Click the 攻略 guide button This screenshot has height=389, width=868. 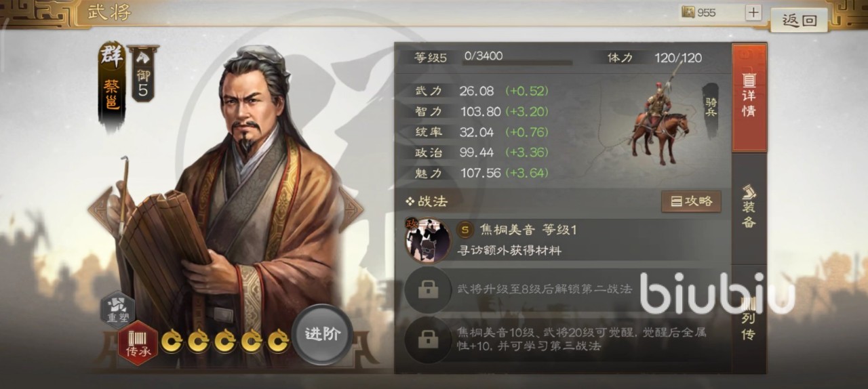tap(691, 201)
